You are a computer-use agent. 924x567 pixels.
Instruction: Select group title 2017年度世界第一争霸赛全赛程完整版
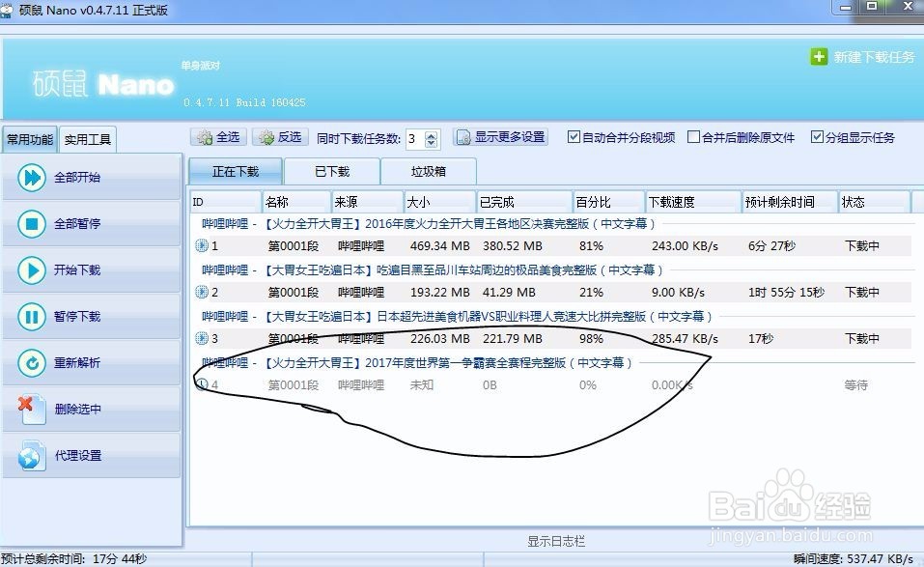click(x=465, y=362)
